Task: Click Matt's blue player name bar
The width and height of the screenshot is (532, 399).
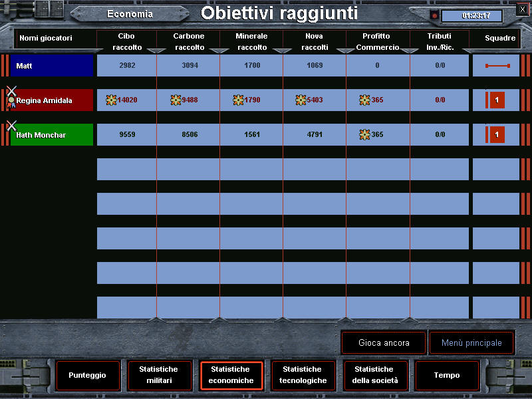Action: pos(51,66)
